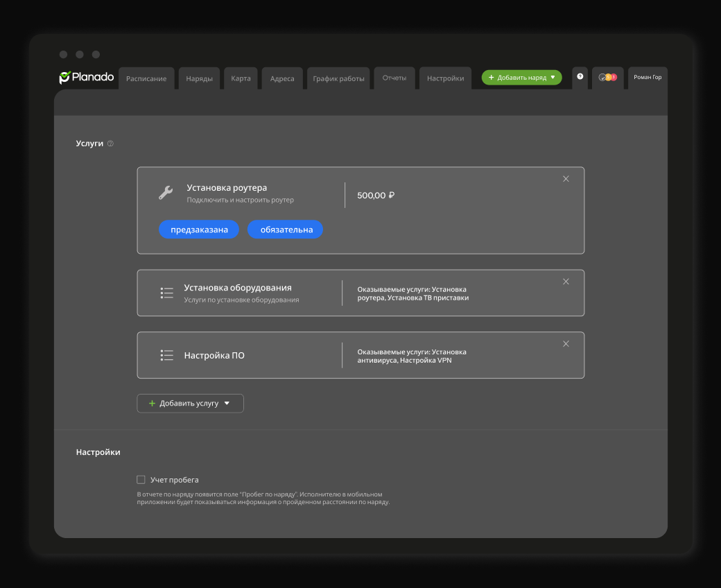Click the green Добавить наряд button

click(521, 77)
